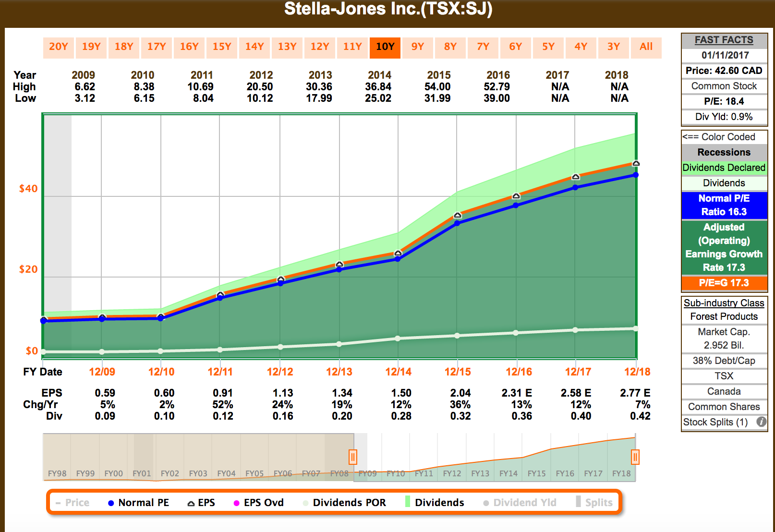Click the Recessions color key
This screenshot has width=775, height=532.
click(x=724, y=152)
